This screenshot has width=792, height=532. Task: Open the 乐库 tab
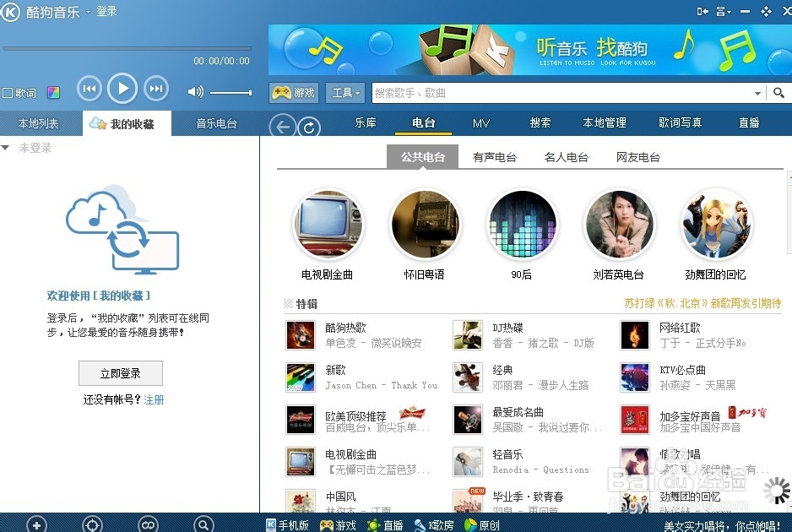tap(366, 122)
